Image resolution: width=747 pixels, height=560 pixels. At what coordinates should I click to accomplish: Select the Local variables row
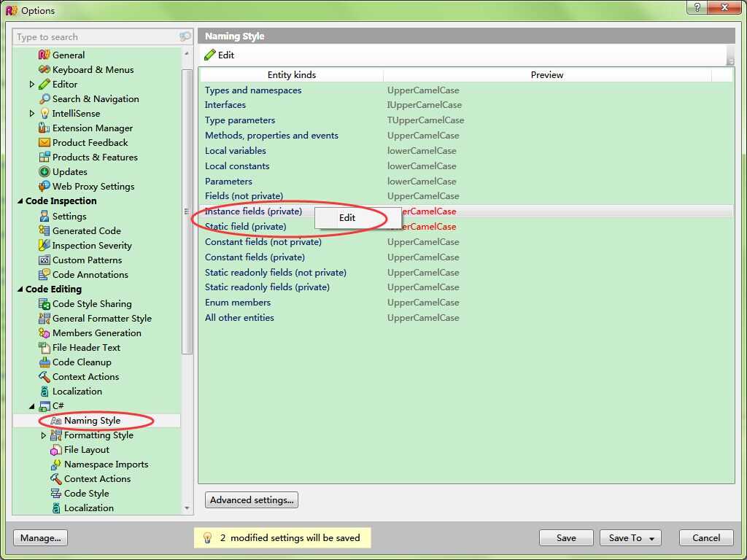pos(466,150)
